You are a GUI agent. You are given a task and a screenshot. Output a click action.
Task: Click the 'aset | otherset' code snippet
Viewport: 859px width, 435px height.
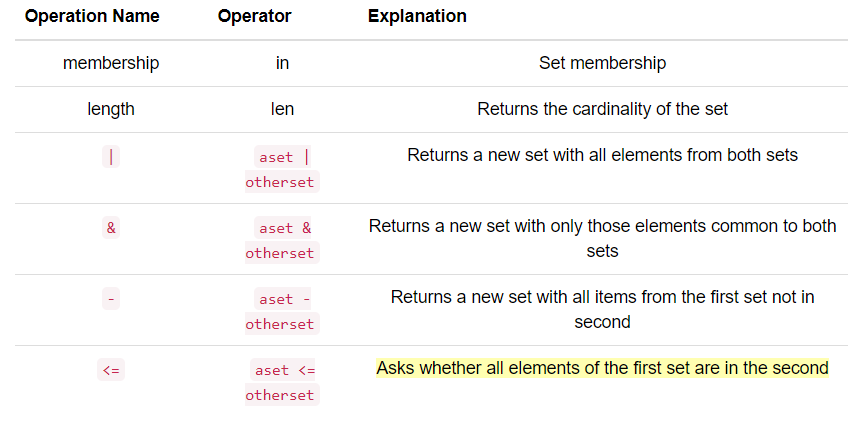[282, 169]
